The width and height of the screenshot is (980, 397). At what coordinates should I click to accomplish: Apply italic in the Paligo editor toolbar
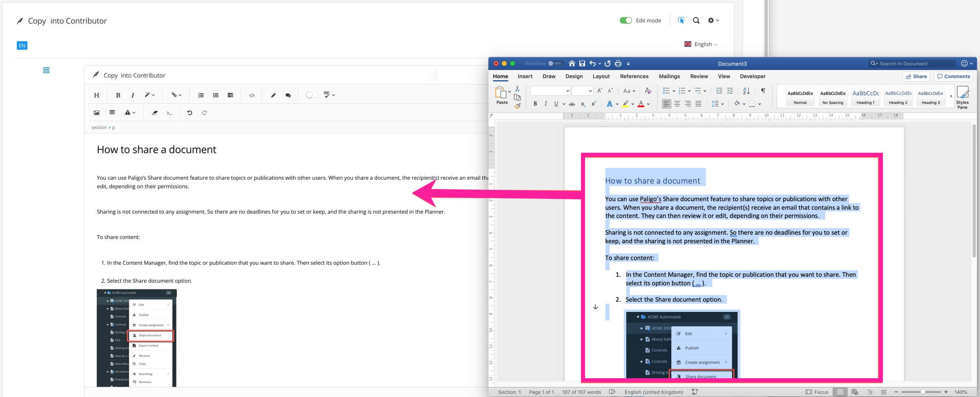(x=133, y=95)
